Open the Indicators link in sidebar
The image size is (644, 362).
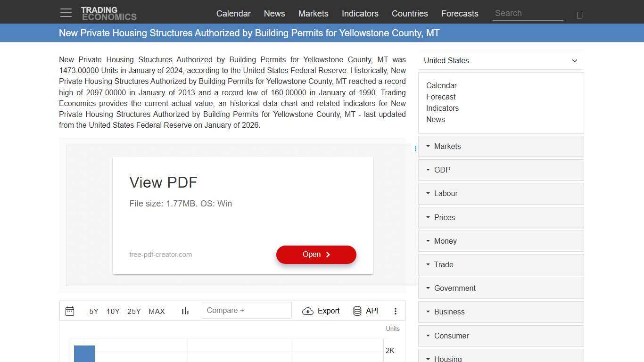(x=442, y=108)
